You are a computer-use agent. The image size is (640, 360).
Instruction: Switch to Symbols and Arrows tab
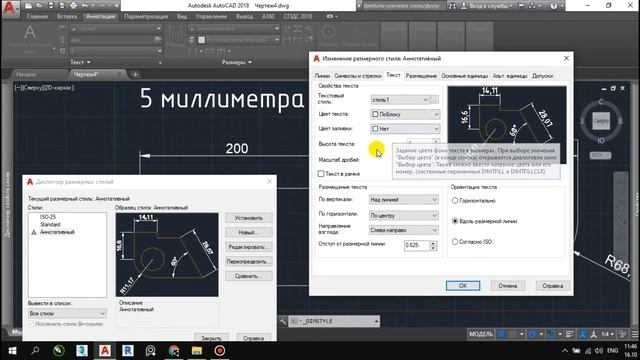tap(358, 76)
